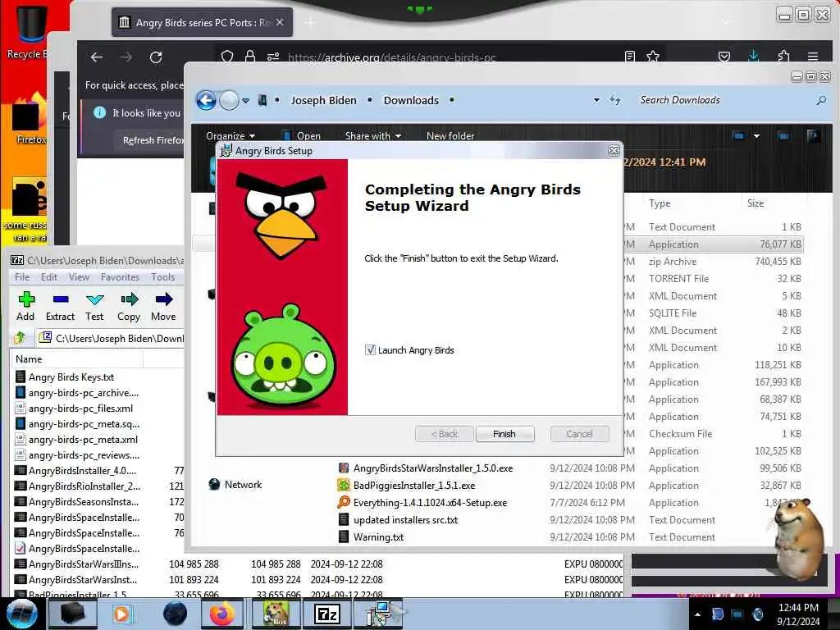840x630 pixels.
Task: Click 7-Zip up one folder icon
Action: 21,337
